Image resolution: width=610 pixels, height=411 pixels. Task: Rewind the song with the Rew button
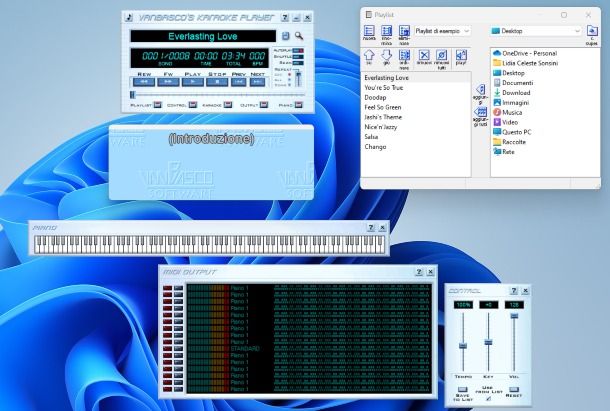pos(144,82)
